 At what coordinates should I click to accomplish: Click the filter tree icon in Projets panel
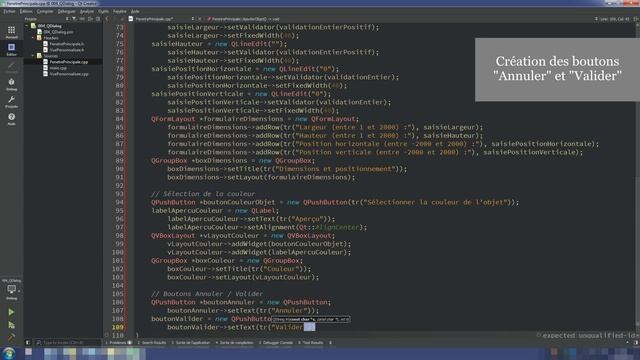[x=74, y=19]
